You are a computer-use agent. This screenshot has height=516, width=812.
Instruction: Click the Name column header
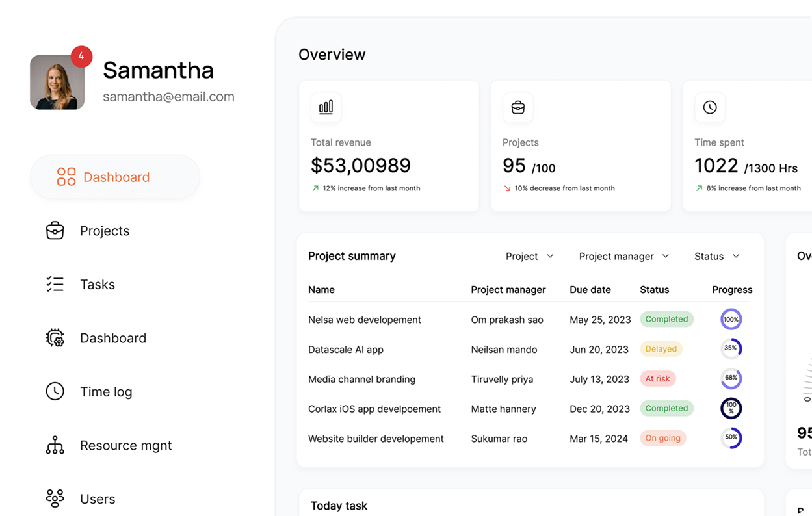click(x=321, y=290)
